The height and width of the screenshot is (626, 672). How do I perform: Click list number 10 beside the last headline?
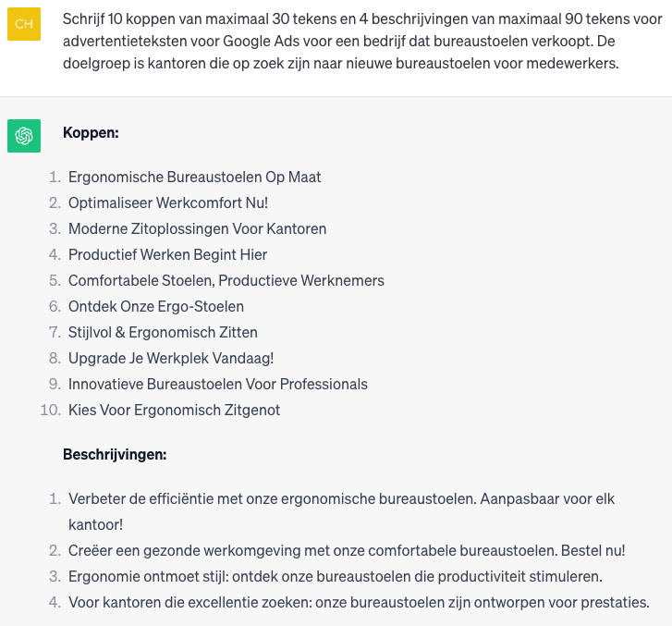click(x=50, y=410)
